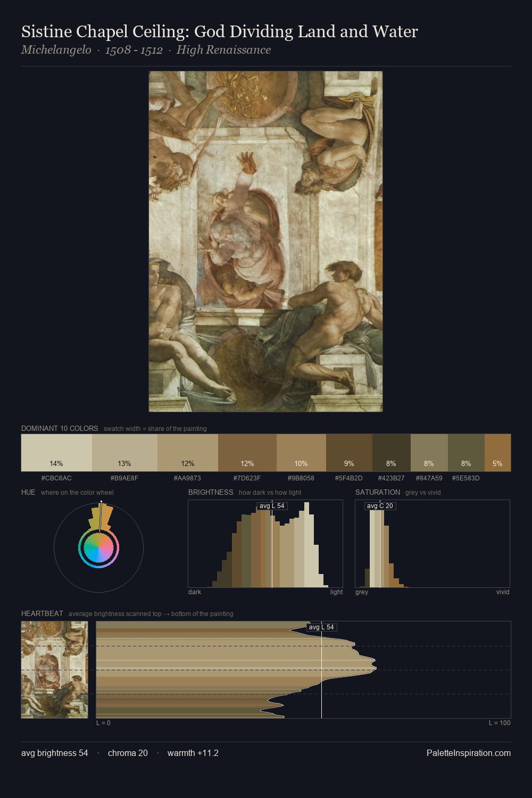Viewport: 532px width, 798px height.
Task: Click the 'HUE' section heading
Action: tap(28, 492)
